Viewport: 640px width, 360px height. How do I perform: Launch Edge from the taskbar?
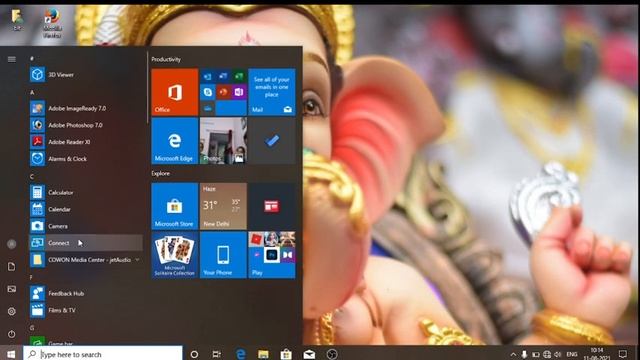pos(240,354)
